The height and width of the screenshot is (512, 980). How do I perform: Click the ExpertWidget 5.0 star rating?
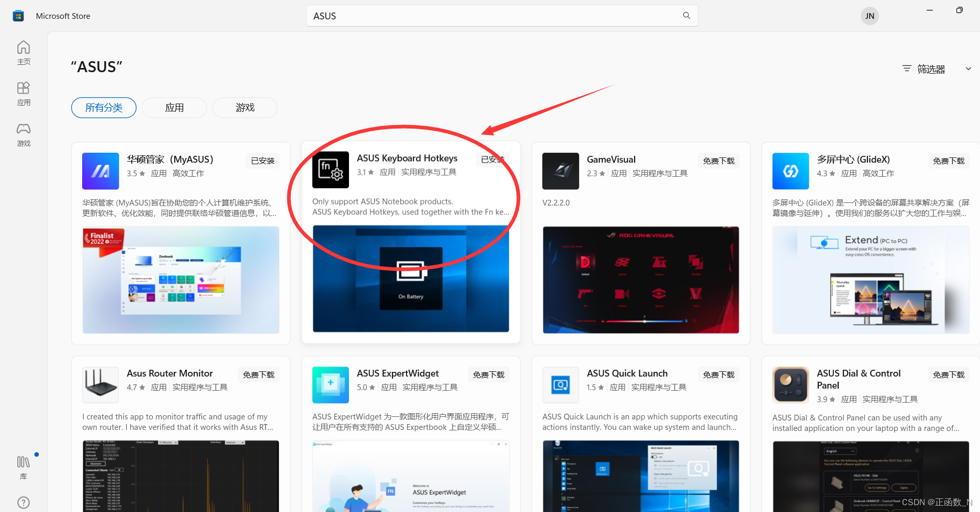(366, 388)
